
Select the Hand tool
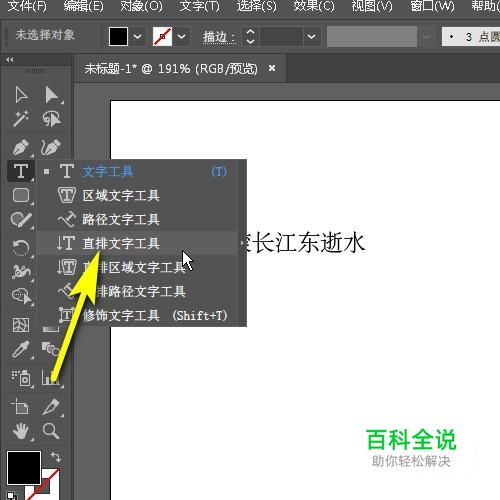pyautogui.click(x=21, y=431)
